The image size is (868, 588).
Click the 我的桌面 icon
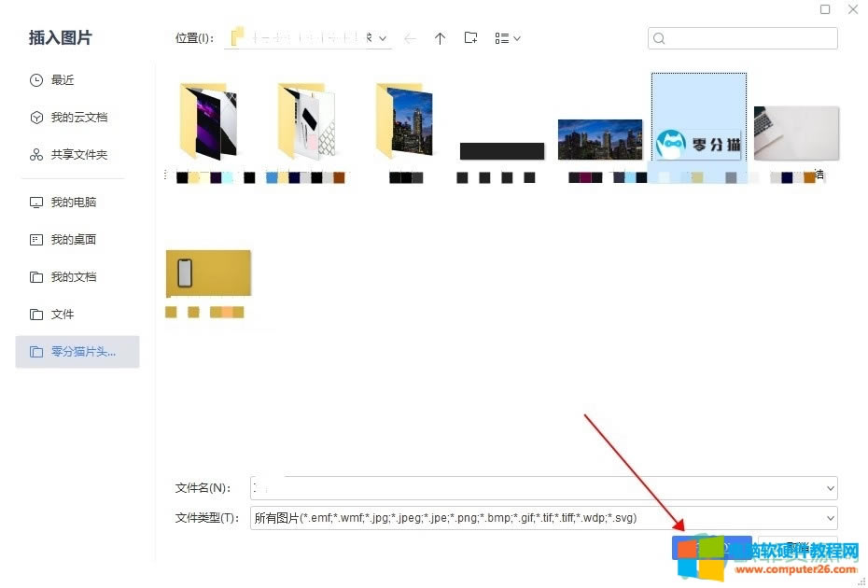pos(36,240)
